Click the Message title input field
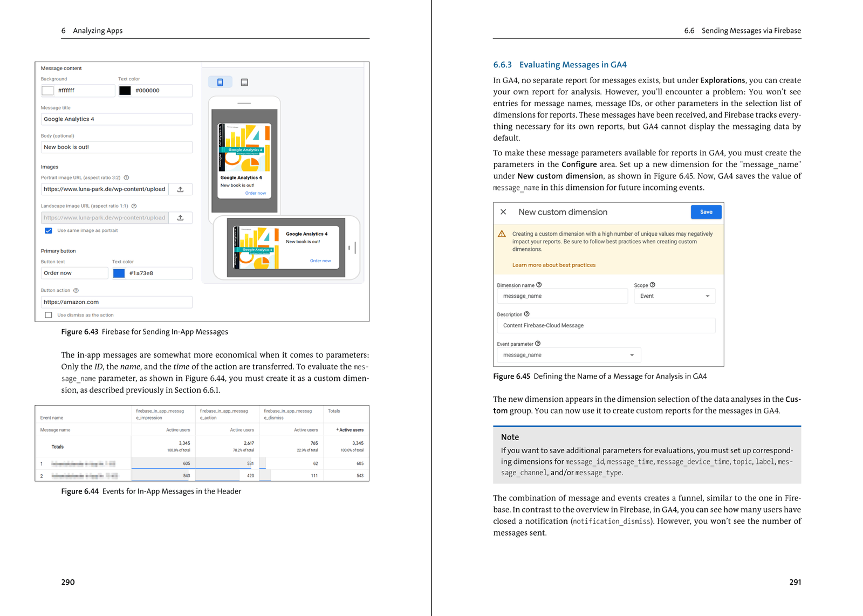The height and width of the screenshot is (616, 863). 117,119
